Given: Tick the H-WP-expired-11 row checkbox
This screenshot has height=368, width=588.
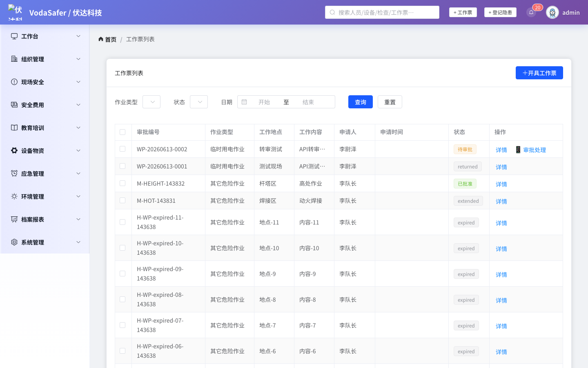Looking at the screenshot, I should (122, 222).
